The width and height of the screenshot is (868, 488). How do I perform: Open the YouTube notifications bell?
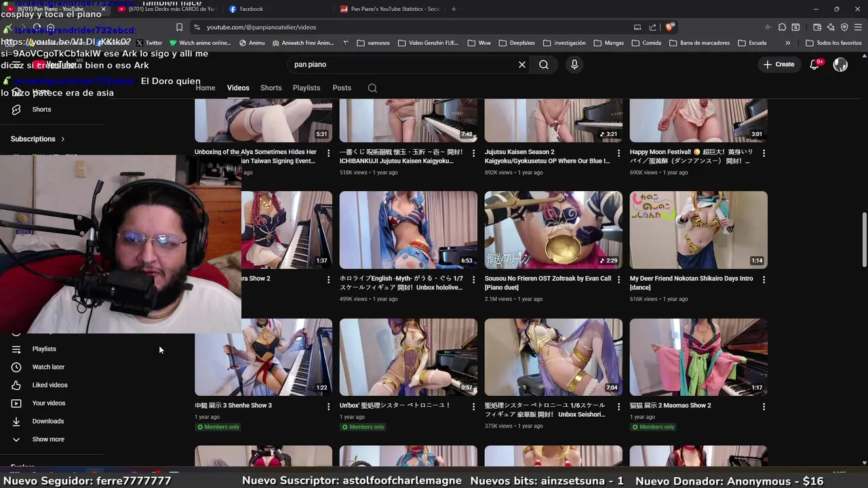(x=815, y=64)
